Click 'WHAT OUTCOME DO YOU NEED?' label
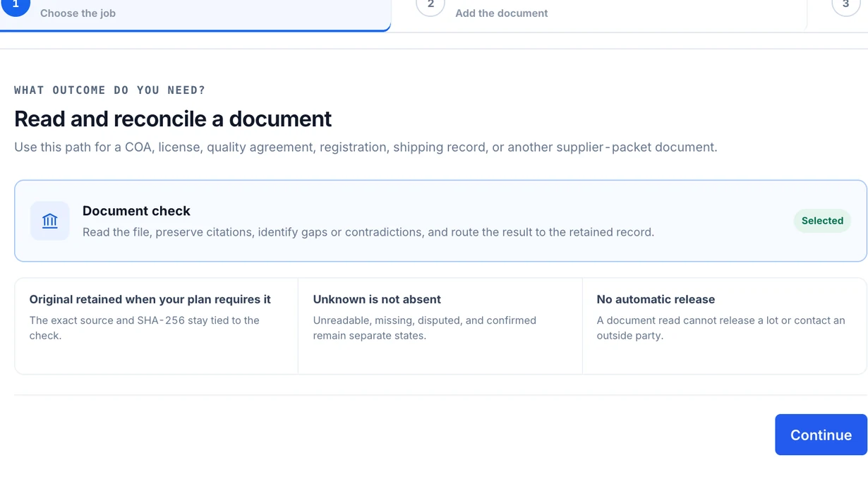The image size is (868, 503). point(109,90)
